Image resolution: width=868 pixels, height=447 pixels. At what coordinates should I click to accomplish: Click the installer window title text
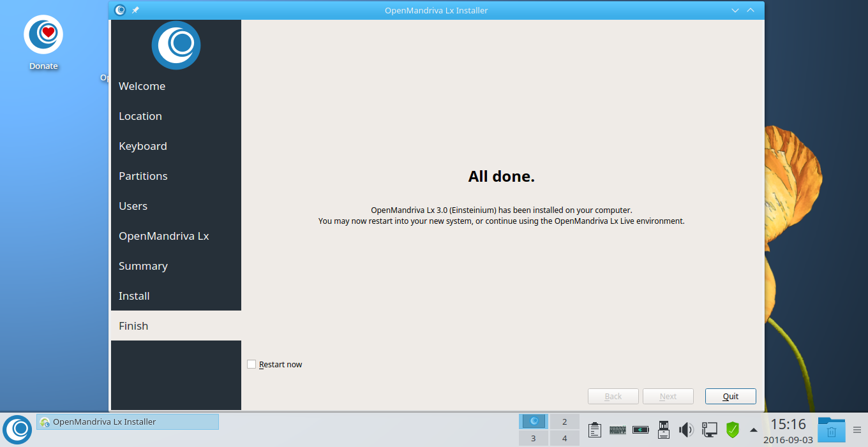point(437,10)
